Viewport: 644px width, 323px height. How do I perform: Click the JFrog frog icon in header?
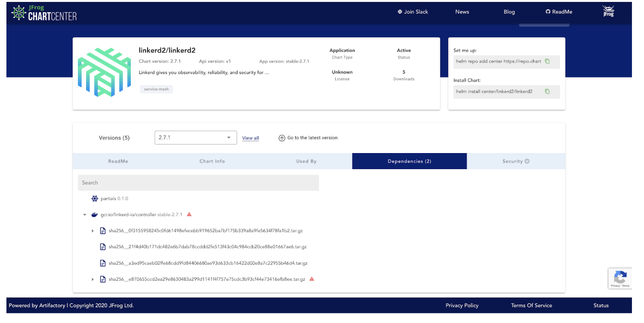(608, 12)
